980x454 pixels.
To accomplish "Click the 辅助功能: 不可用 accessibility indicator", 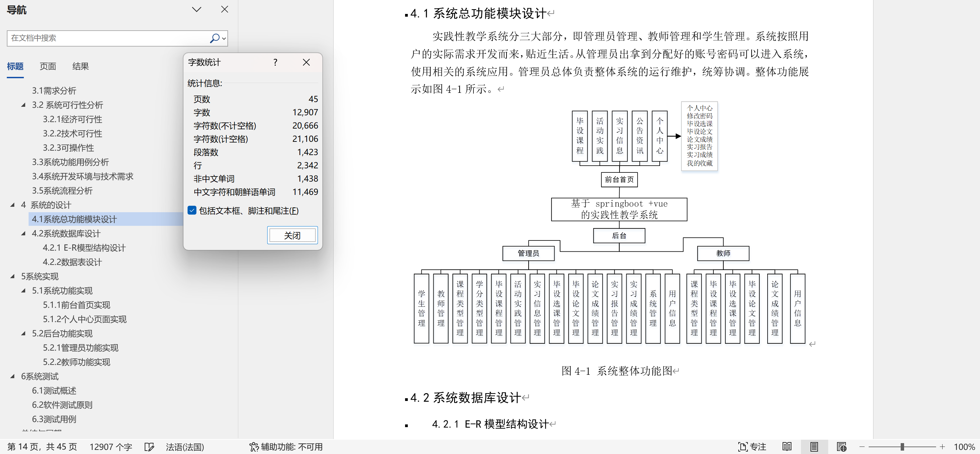I will click(x=286, y=447).
